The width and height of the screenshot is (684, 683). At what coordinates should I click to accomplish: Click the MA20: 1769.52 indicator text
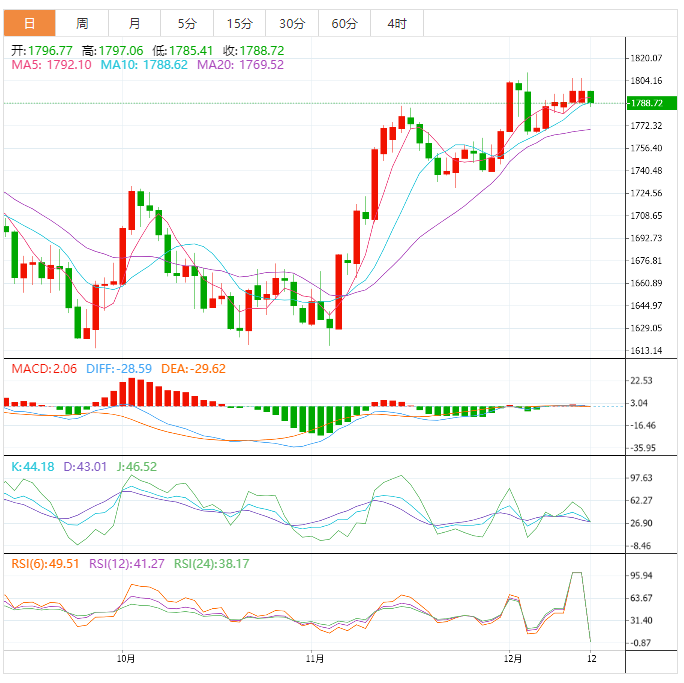[x=240, y=65]
